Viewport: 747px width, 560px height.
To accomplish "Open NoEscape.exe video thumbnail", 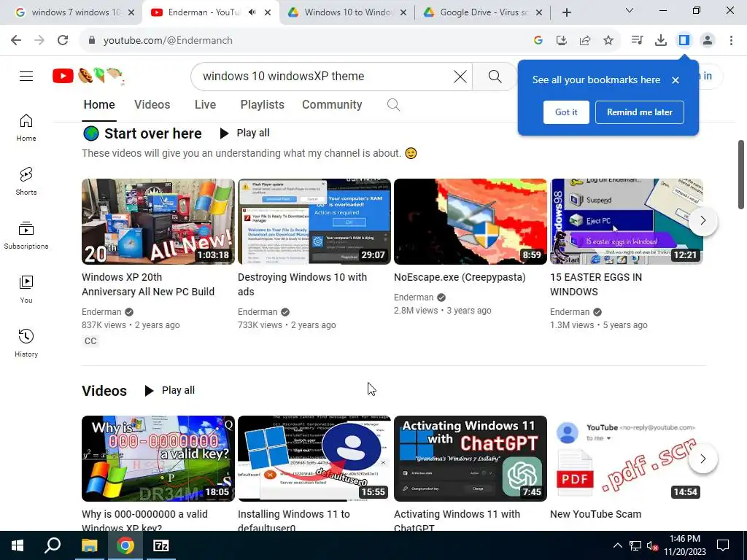I will click(471, 222).
